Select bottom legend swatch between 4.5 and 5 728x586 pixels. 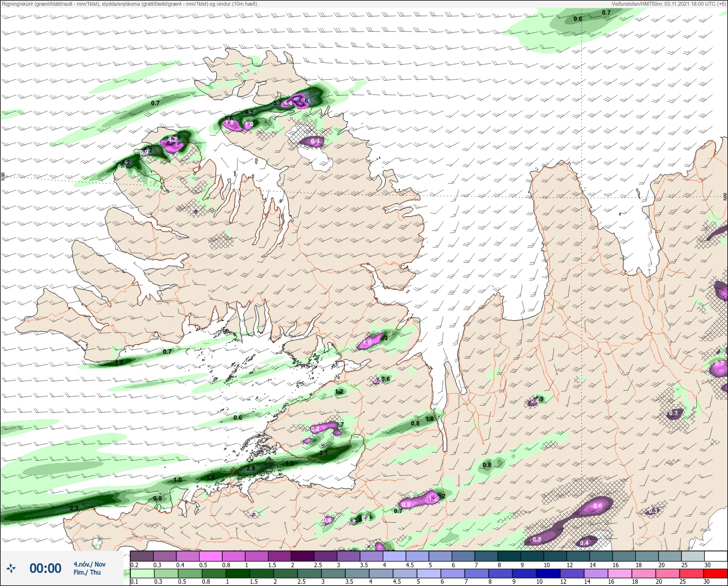[x=405, y=573]
